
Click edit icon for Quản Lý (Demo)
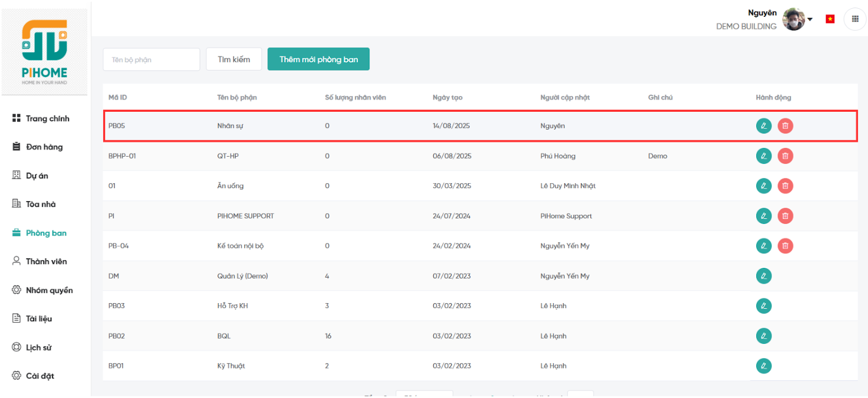coord(763,276)
